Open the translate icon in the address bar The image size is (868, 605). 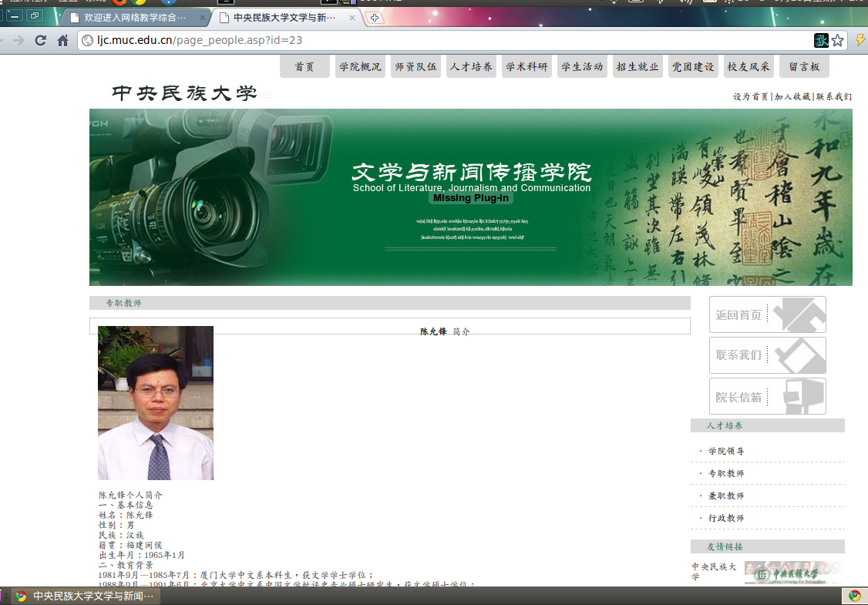tap(822, 40)
